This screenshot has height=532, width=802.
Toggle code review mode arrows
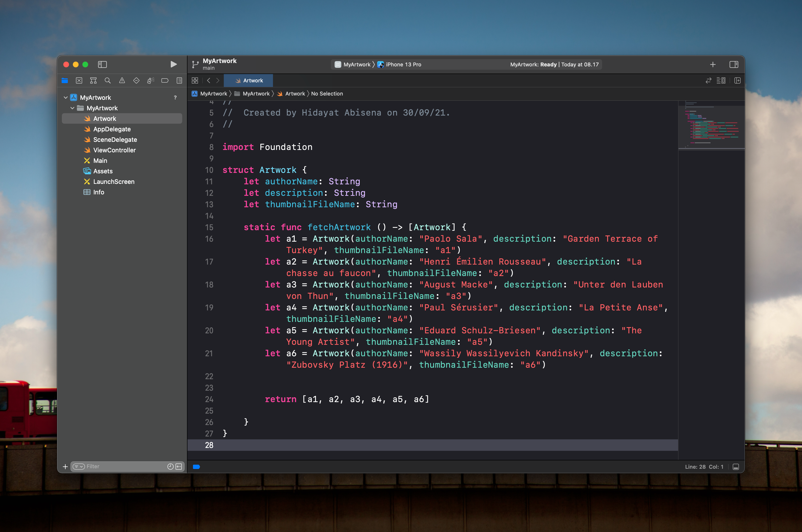[708, 80]
